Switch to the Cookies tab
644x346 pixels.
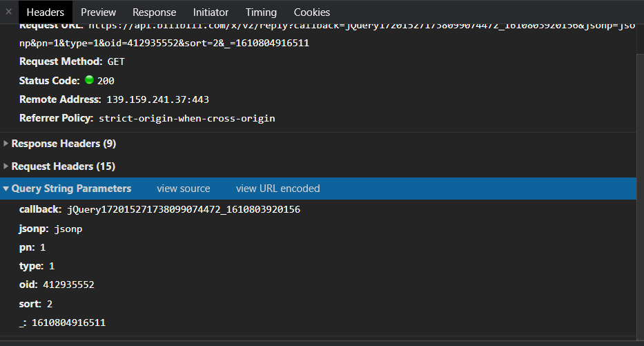point(311,12)
